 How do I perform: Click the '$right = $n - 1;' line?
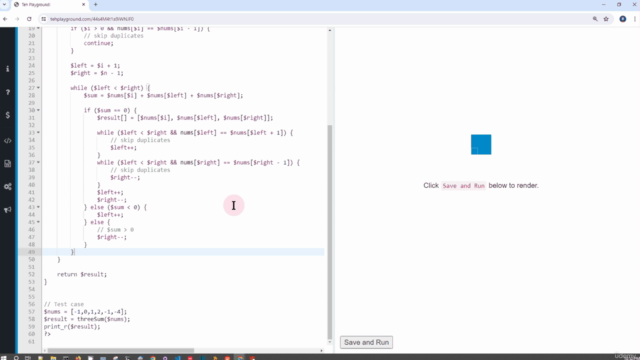pyautogui.click(x=97, y=73)
